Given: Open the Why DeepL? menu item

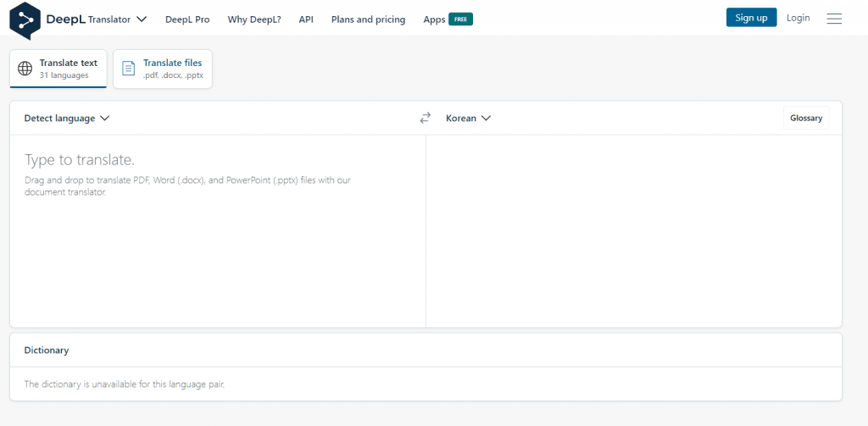Looking at the screenshot, I should point(254,19).
